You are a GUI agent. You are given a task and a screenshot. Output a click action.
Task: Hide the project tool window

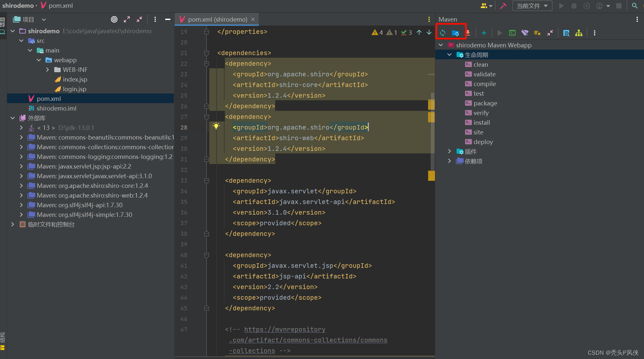(168, 19)
